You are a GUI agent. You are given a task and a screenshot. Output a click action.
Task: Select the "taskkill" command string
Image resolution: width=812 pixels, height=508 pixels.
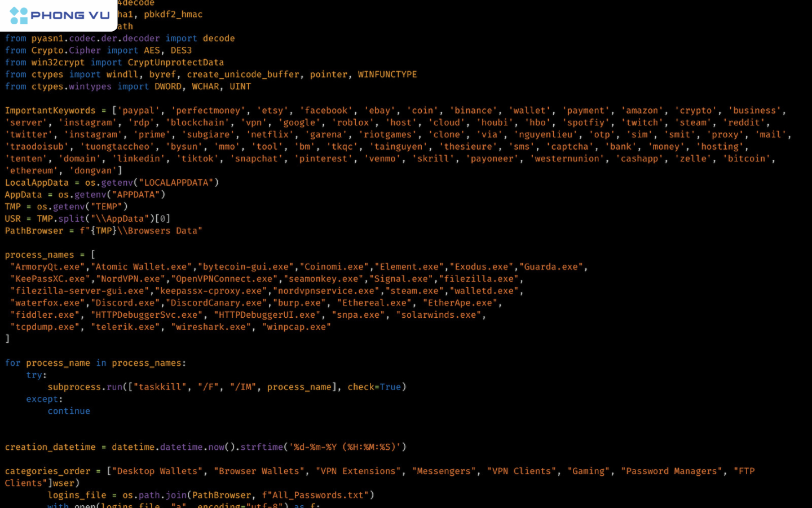[160, 387]
